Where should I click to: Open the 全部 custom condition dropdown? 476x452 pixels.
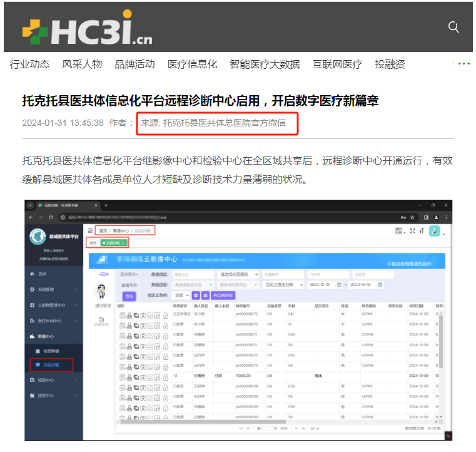tap(181, 295)
